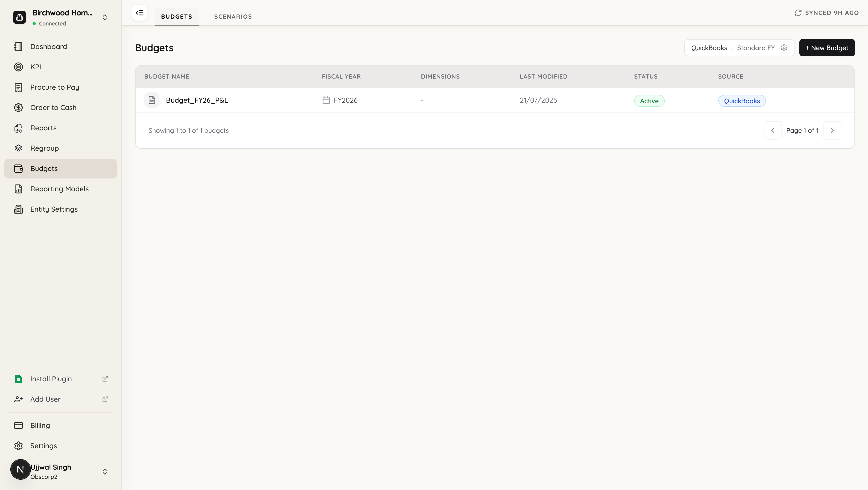
Task: Open Dashboard from the sidebar icon
Action: tap(18, 46)
